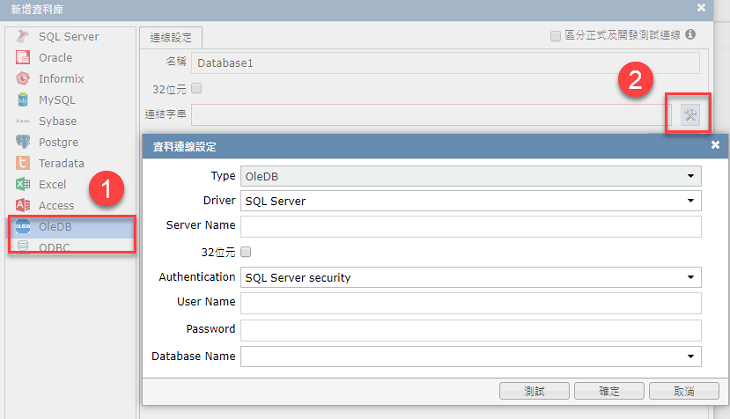Toggle 區分正式及開發測試連線 checkbox
730x419 pixels.
click(x=555, y=36)
